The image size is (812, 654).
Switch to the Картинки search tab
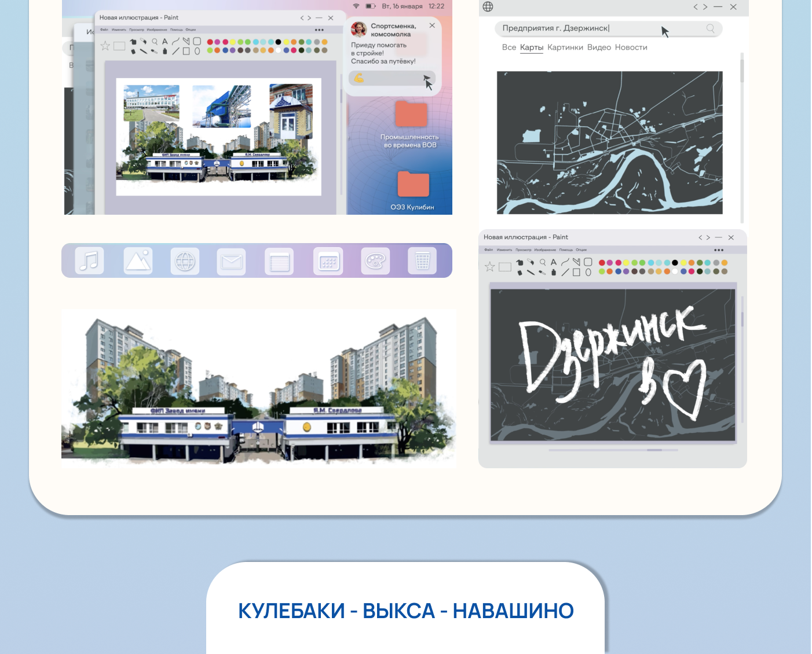565,47
